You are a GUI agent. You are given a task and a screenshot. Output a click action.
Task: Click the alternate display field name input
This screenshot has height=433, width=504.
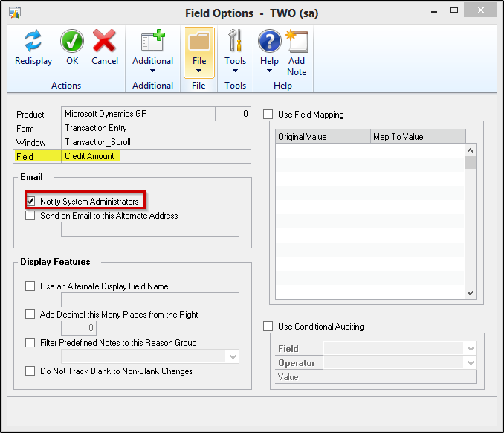coord(150,300)
